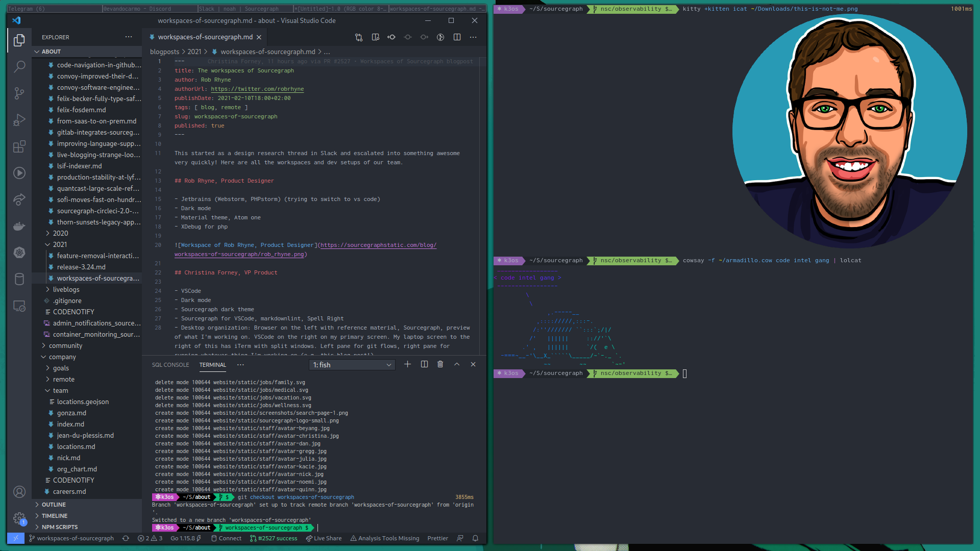980x551 pixels.
Task: Select the Extensions icon in activity bar
Action: 18,146
